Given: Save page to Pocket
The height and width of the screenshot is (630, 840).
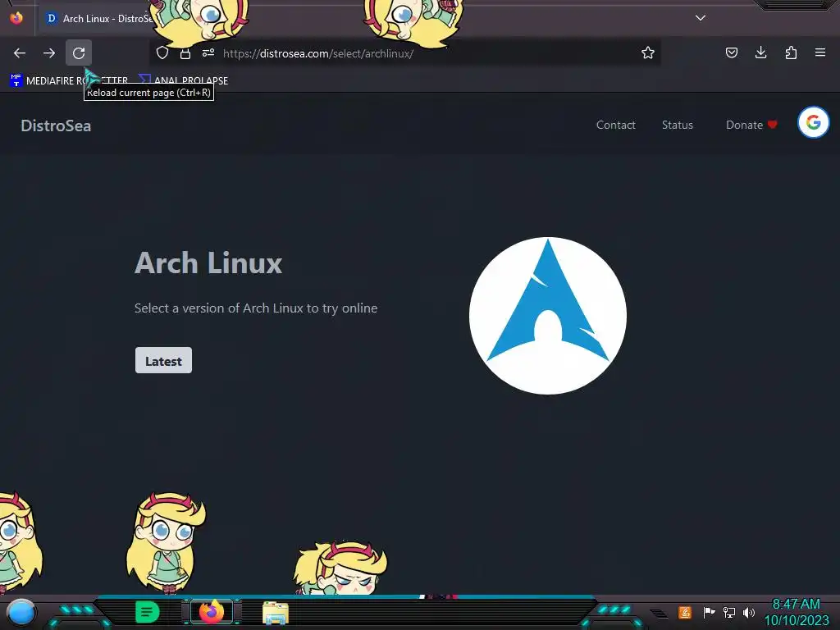Looking at the screenshot, I should click(731, 52).
